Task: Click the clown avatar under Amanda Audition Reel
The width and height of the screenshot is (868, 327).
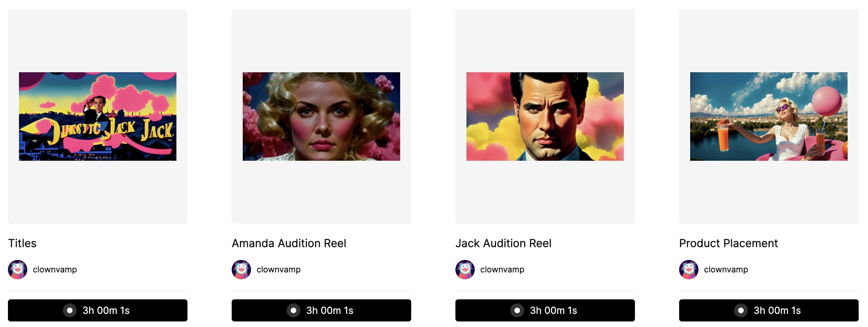Action: tap(241, 270)
